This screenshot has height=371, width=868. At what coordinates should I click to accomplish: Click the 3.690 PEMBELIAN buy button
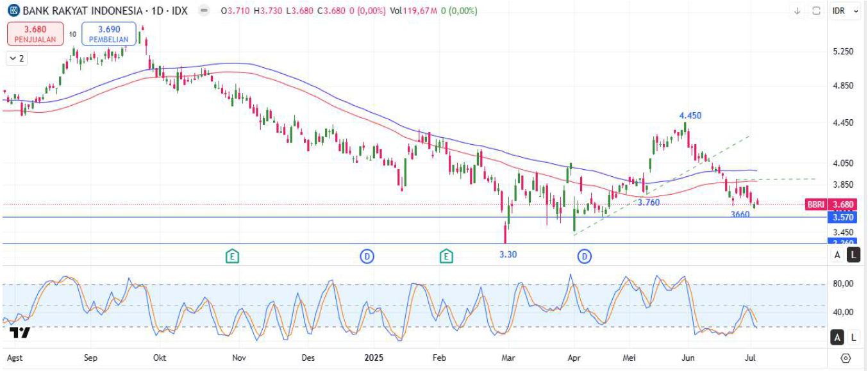tap(108, 33)
